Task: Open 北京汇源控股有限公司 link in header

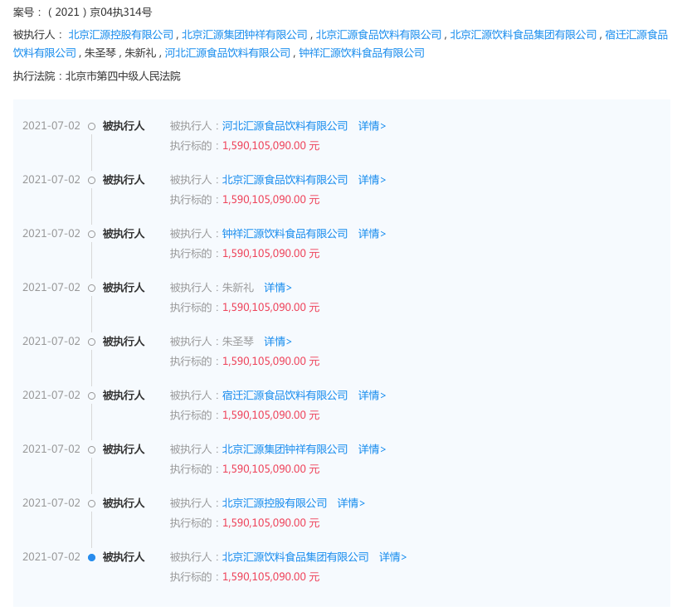Action: click(x=121, y=35)
